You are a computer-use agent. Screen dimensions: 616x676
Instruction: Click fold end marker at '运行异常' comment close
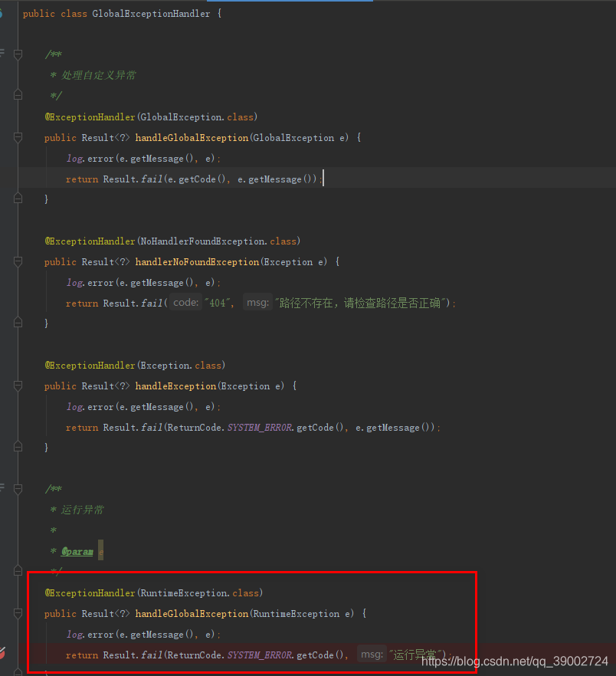[x=18, y=571]
